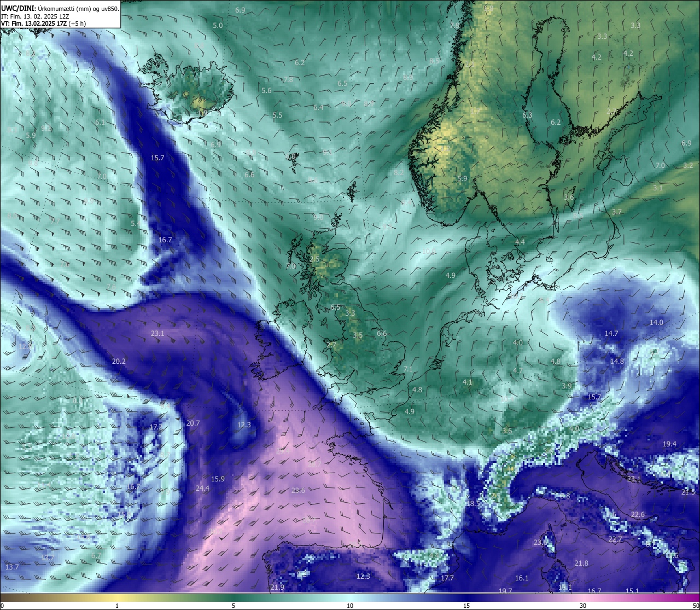Click the 14.8 value on the map
The image size is (700, 610).
pos(617,361)
